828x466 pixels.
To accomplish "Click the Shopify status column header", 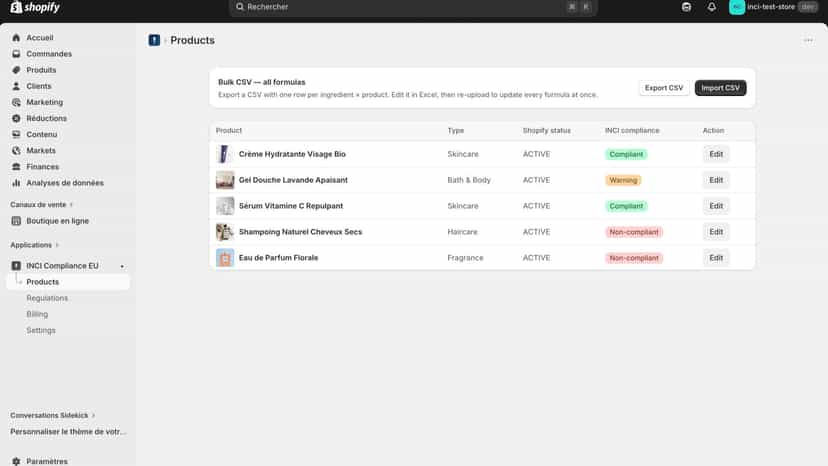I will (x=547, y=131).
